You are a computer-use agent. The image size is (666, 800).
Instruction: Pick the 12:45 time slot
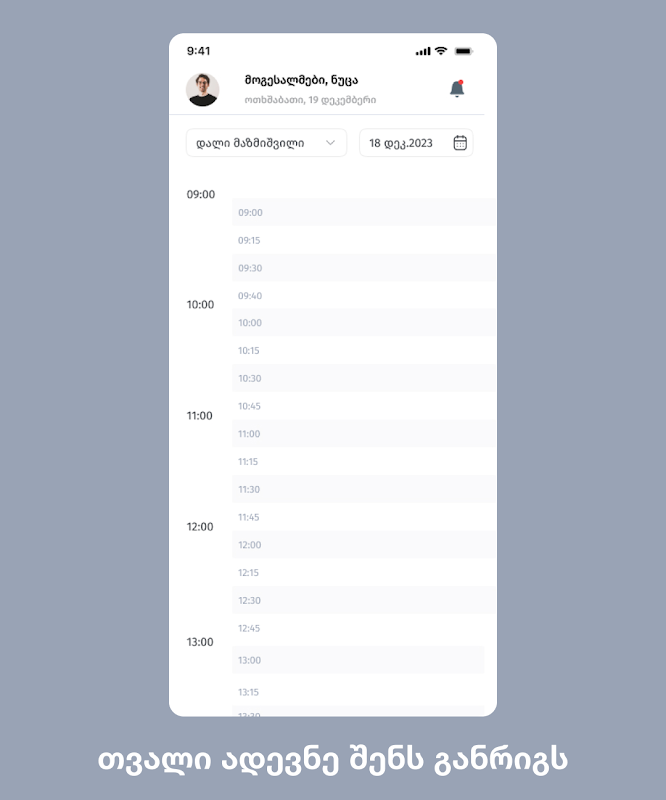[x=364, y=628]
